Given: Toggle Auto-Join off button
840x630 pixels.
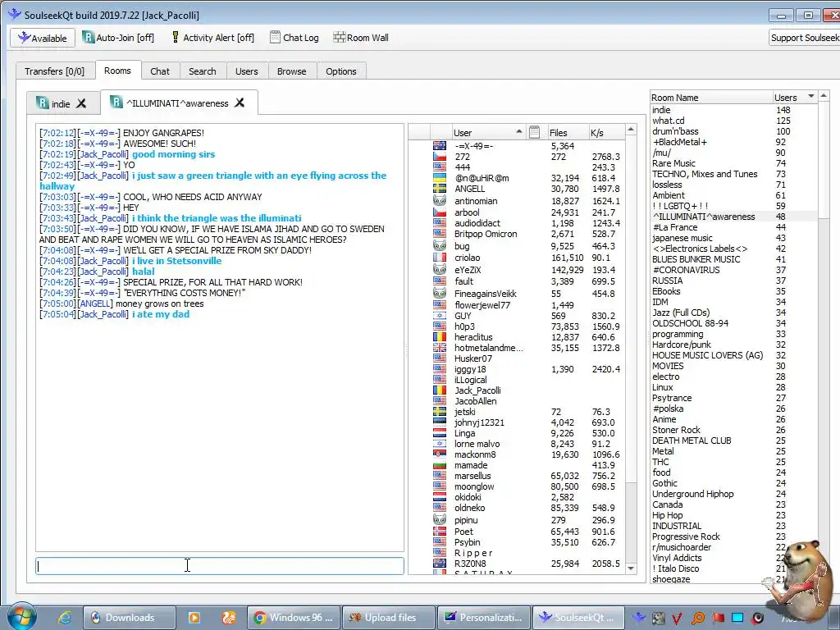Looking at the screenshot, I should coord(118,38).
